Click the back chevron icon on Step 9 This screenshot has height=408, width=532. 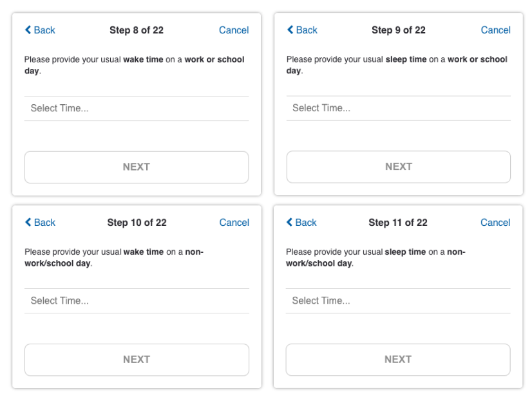click(290, 30)
